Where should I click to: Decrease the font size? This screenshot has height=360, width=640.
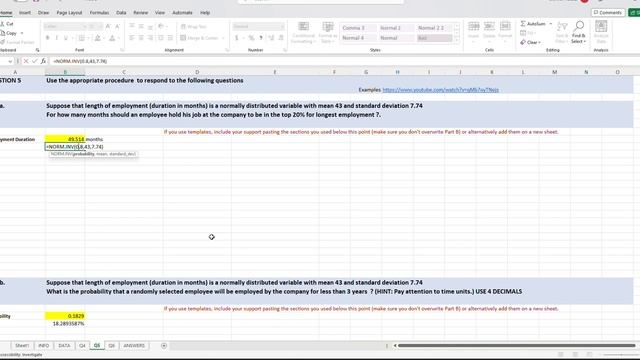pos(117,27)
